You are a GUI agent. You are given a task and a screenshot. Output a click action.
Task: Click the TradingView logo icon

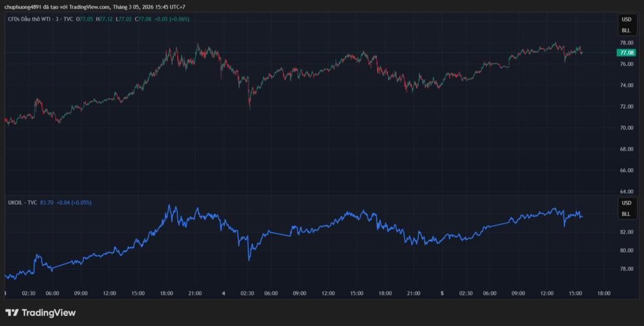pyautogui.click(x=11, y=312)
